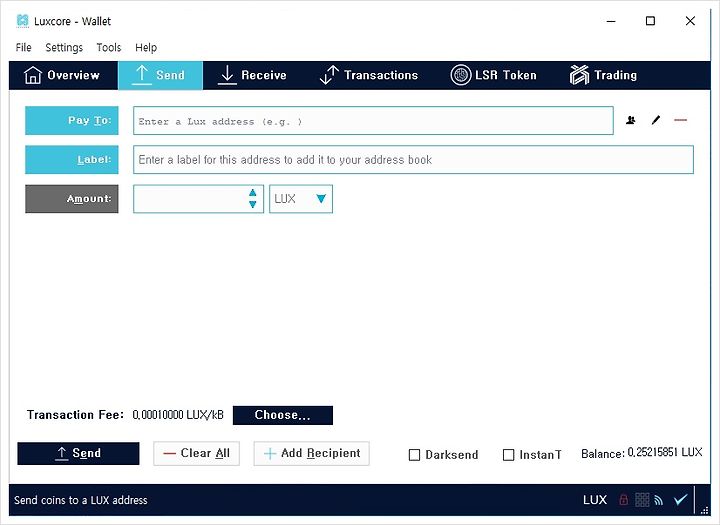Click the Pay To label

(72, 120)
